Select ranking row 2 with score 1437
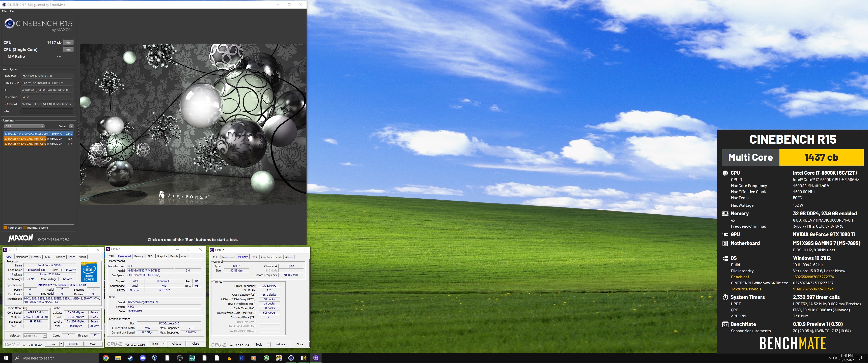Image resolution: width=868 pixels, height=363 pixels. [38, 139]
